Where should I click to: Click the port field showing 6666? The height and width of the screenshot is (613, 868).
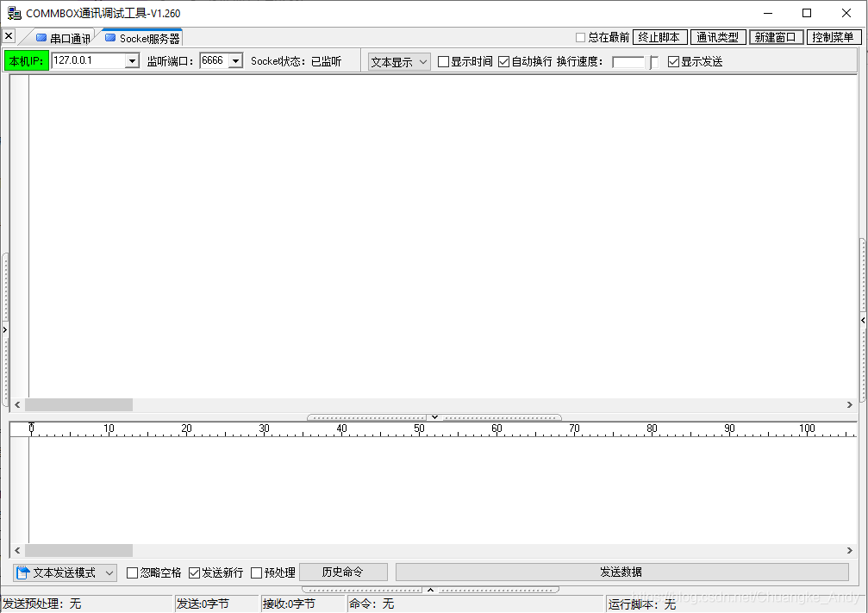point(215,61)
